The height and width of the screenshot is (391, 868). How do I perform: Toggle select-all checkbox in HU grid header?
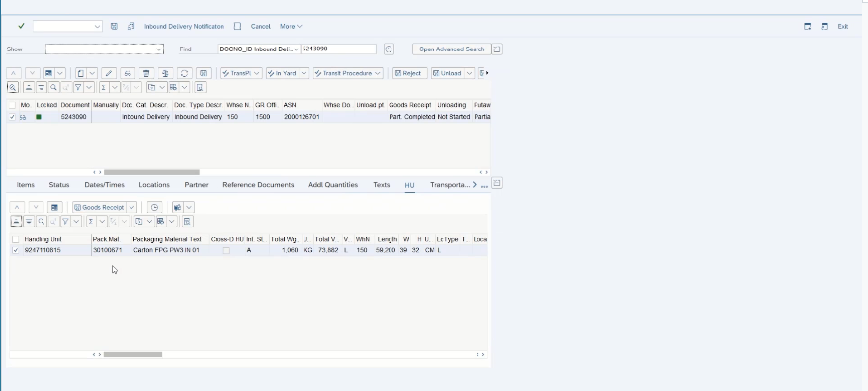click(15, 239)
